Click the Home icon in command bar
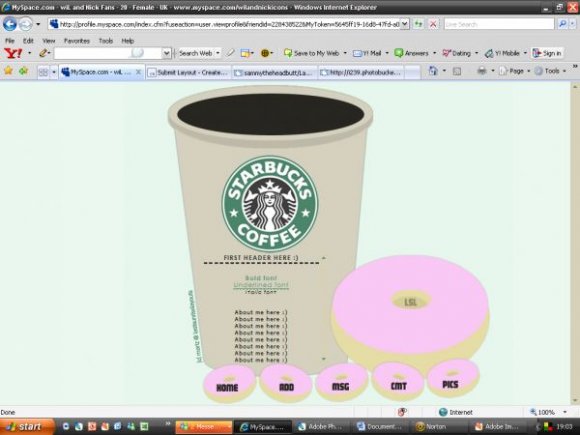The width and height of the screenshot is (580, 435). (433, 71)
